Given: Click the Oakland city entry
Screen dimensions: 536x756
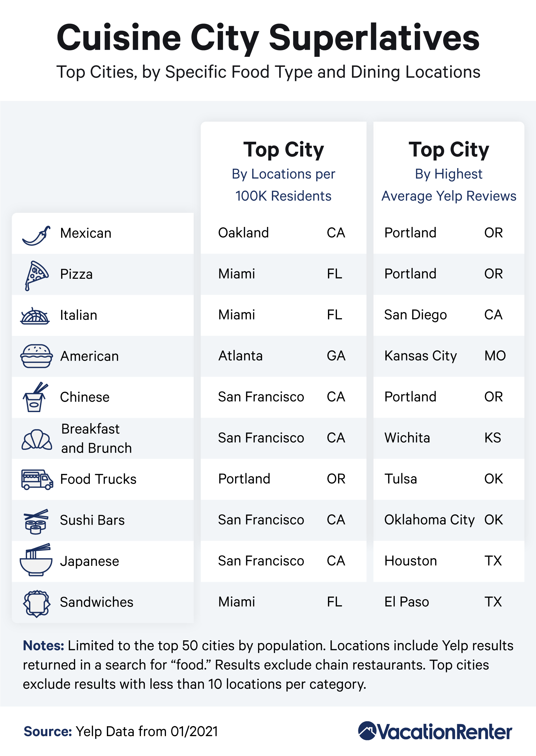Looking at the screenshot, I should 243,233.
